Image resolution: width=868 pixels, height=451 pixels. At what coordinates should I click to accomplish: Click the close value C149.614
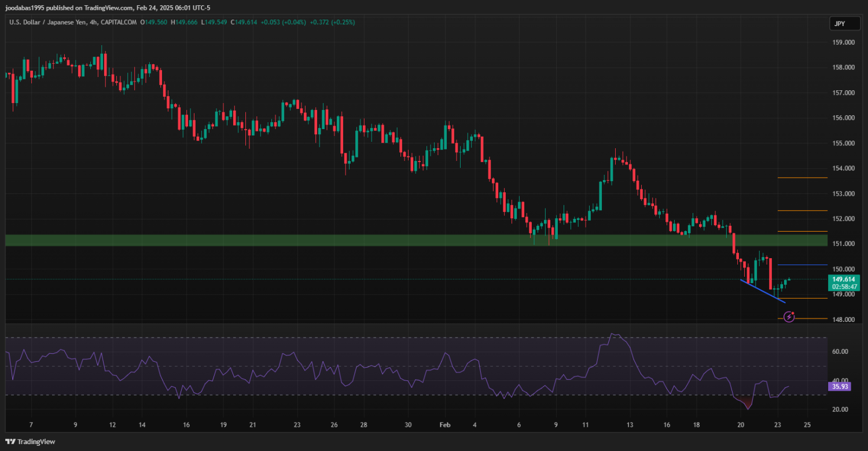pos(245,22)
